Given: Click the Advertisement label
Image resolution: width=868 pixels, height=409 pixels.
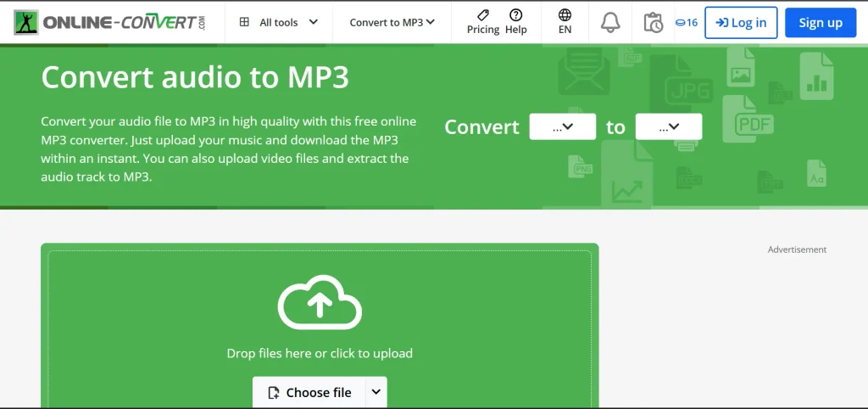Looking at the screenshot, I should pos(797,249).
